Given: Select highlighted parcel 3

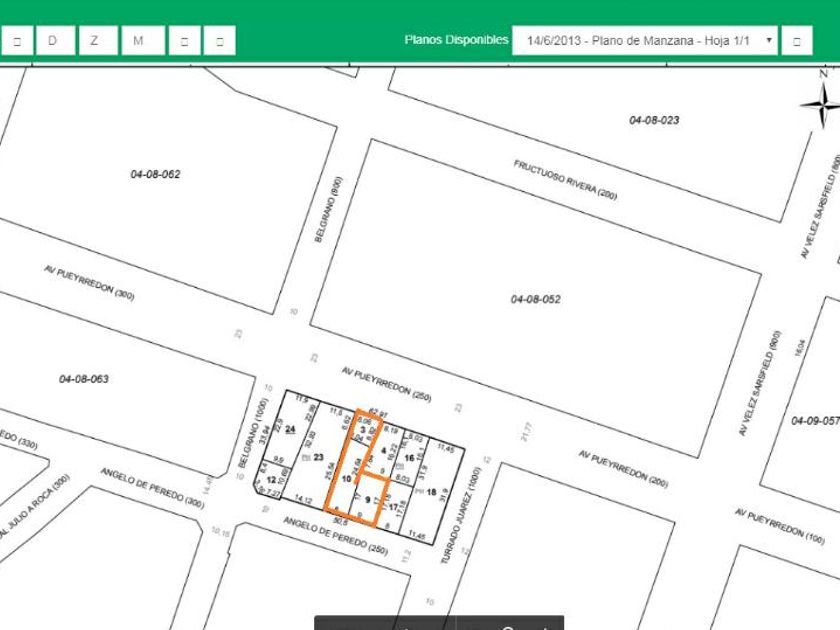Looking at the screenshot, I should pyautogui.click(x=363, y=430).
